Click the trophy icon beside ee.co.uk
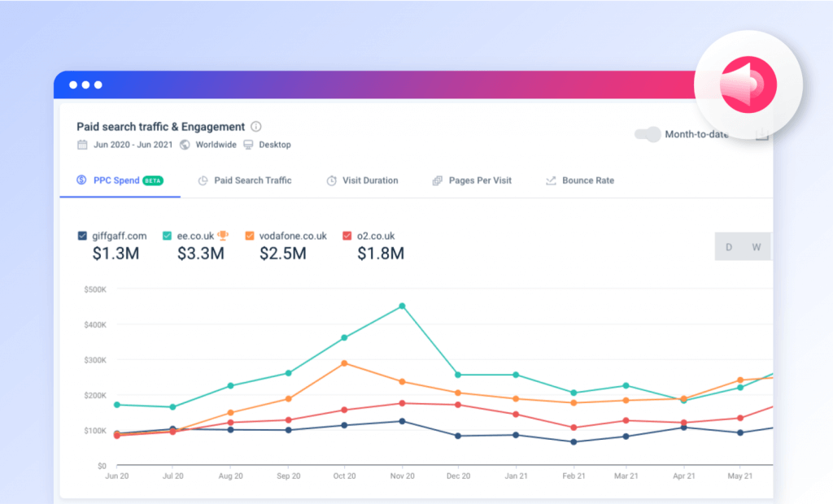 [222, 235]
